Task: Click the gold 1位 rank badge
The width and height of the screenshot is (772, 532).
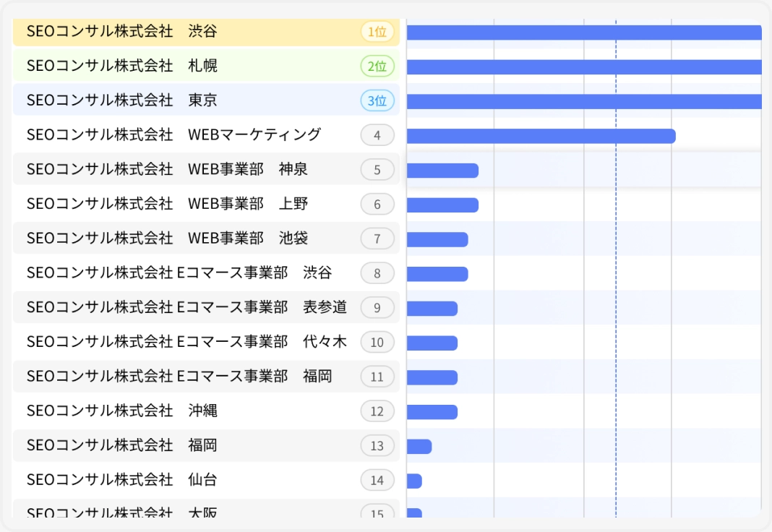Action: pos(377,32)
